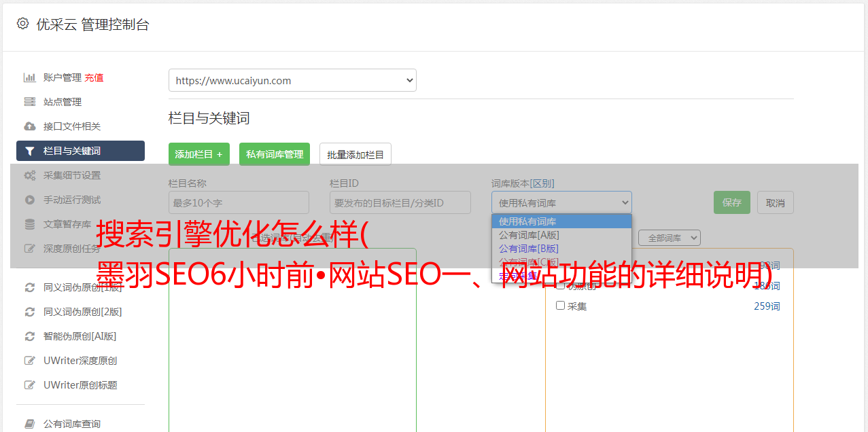The image size is (868, 432).
Task: Click the 栏目与关键词 page heading
Action: [209, 118]
